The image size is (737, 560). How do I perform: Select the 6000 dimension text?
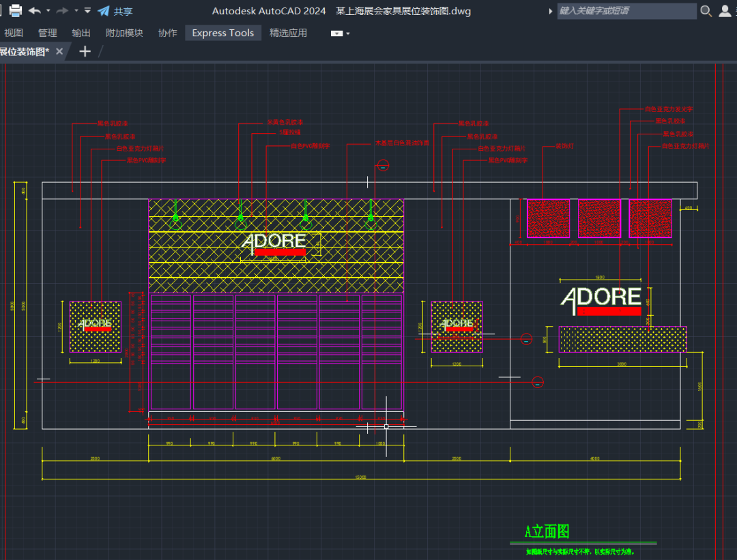point(276,458)
